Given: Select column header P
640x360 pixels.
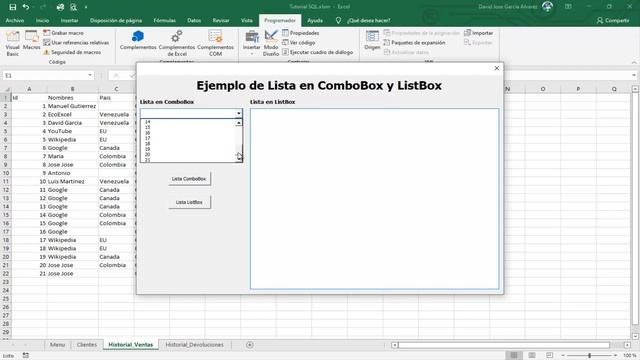Looking at the screenshot, I should coord(578,89).
